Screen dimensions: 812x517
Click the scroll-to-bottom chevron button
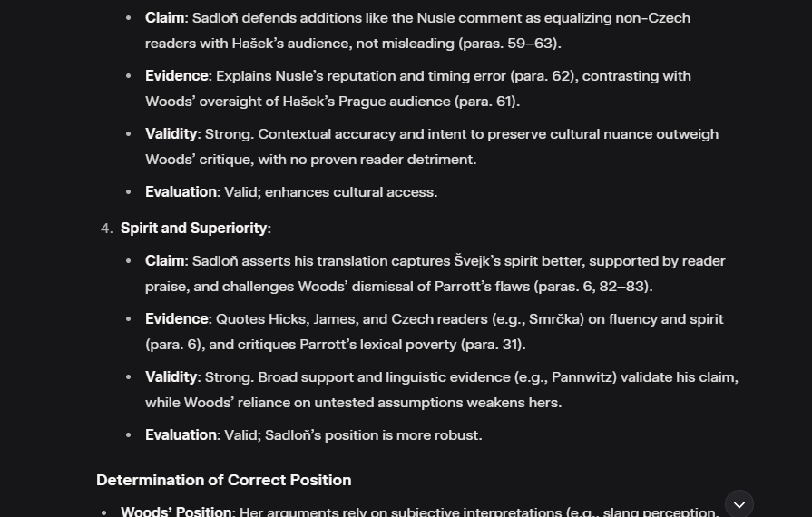click(x=739, y=504)
